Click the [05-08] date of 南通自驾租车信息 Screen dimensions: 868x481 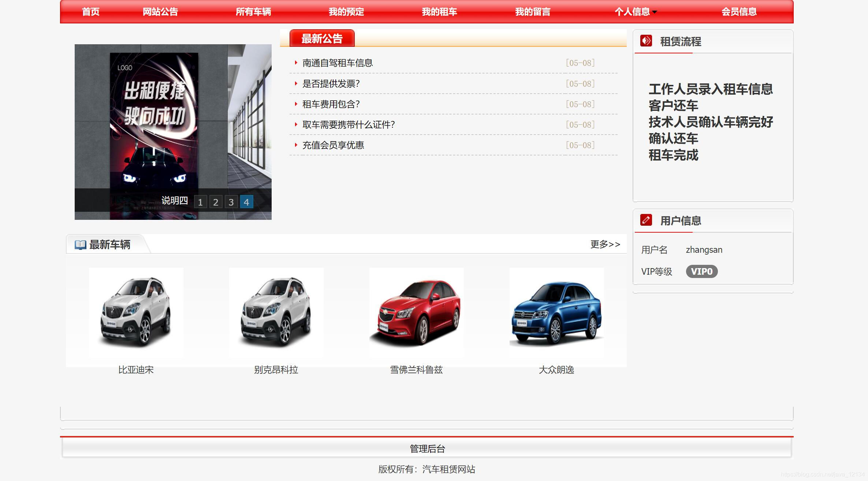click(580, 63)
